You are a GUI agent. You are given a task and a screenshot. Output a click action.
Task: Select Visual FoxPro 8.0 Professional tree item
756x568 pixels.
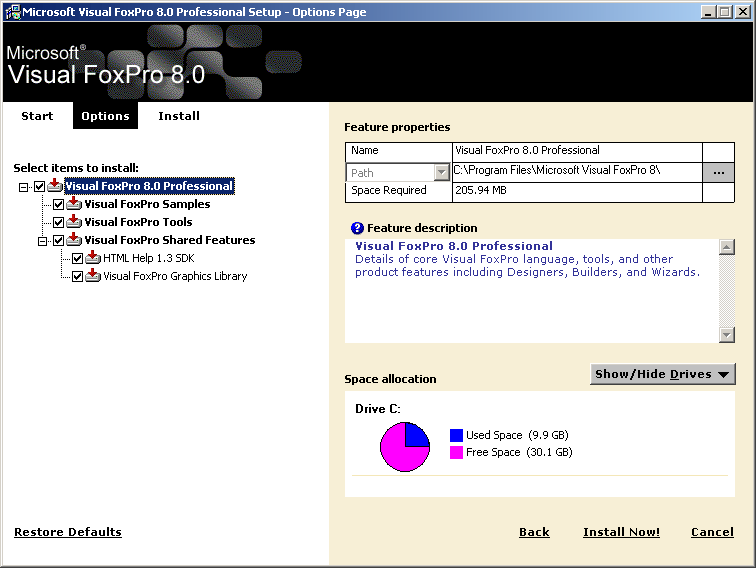[149, 186]
